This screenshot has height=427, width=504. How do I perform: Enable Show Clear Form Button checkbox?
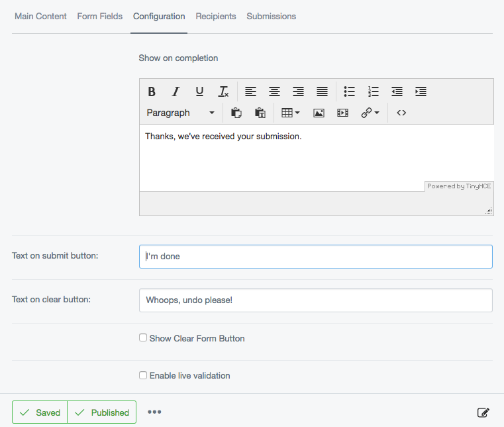pos(143,338)
